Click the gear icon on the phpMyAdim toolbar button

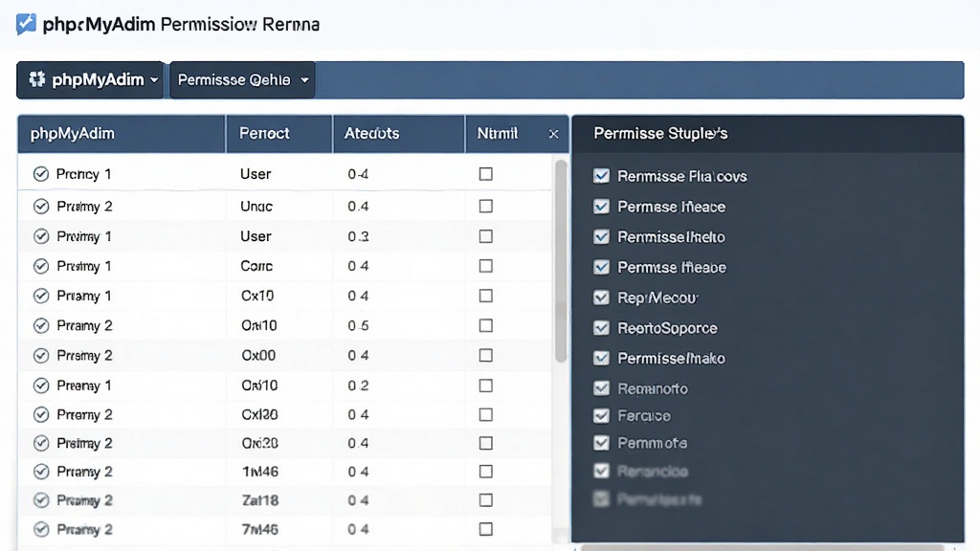[x=37, y=79]
